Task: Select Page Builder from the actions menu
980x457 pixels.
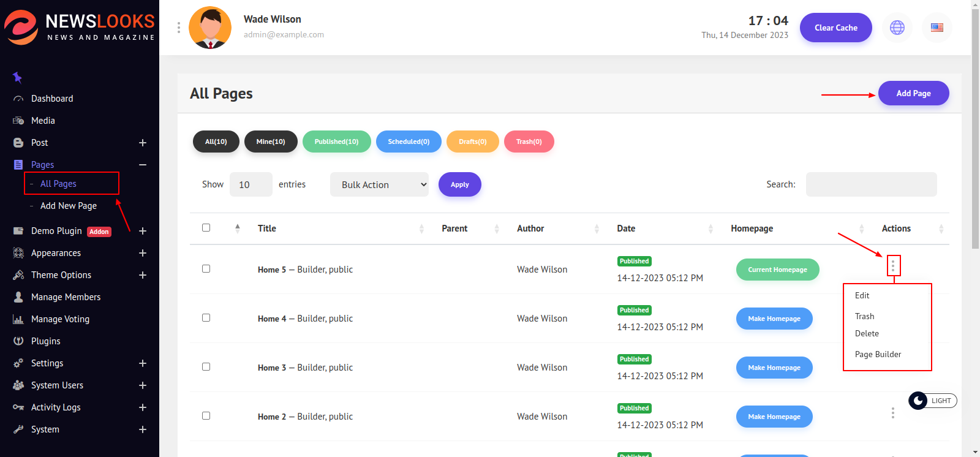Action: pos(878,354)
